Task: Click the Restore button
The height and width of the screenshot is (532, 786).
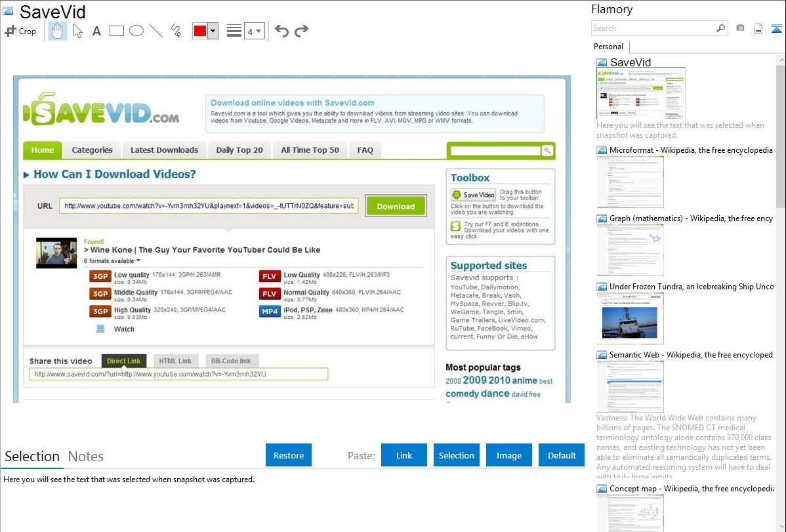Action: tap(289, 455)
